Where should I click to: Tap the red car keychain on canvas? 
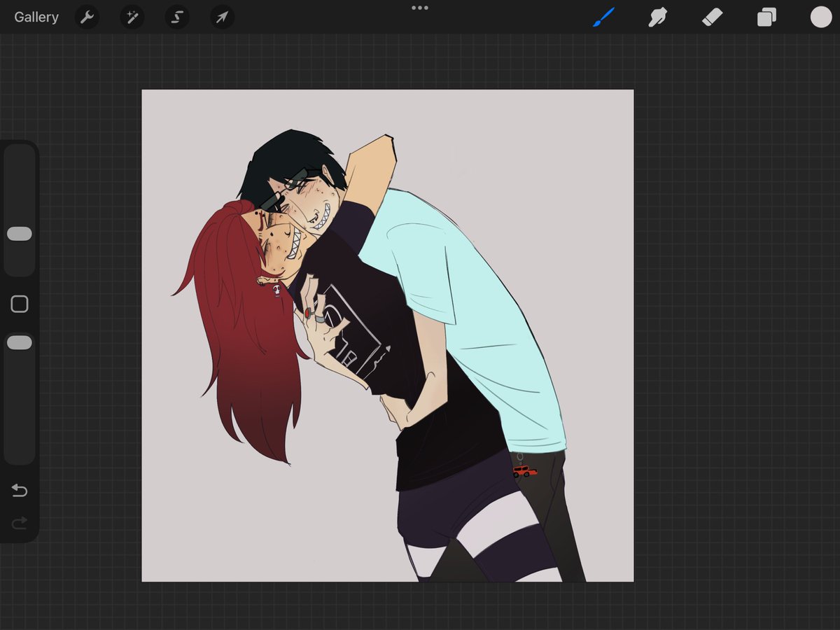click(524, 472)
